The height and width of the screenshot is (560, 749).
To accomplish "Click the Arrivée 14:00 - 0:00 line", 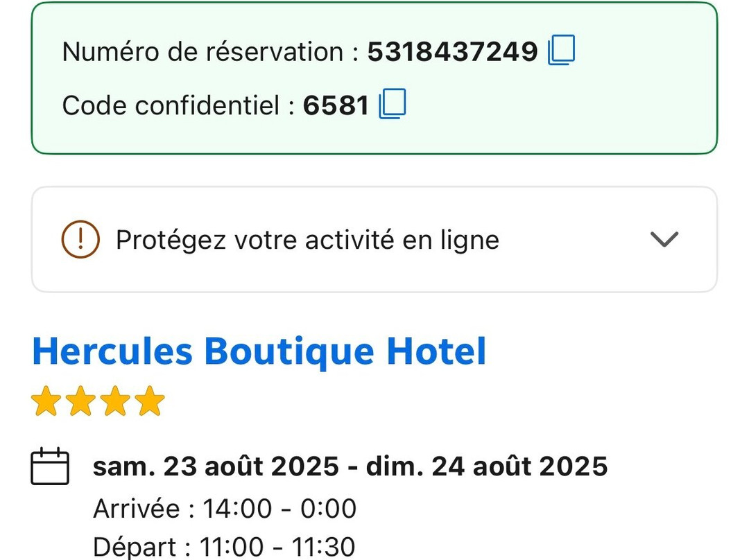I will tap(225, 509).
